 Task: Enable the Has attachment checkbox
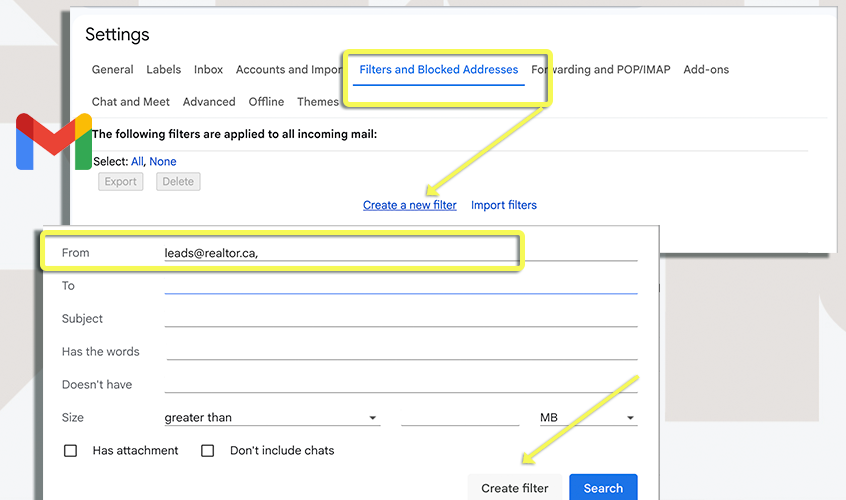click(x=71, y=451)
